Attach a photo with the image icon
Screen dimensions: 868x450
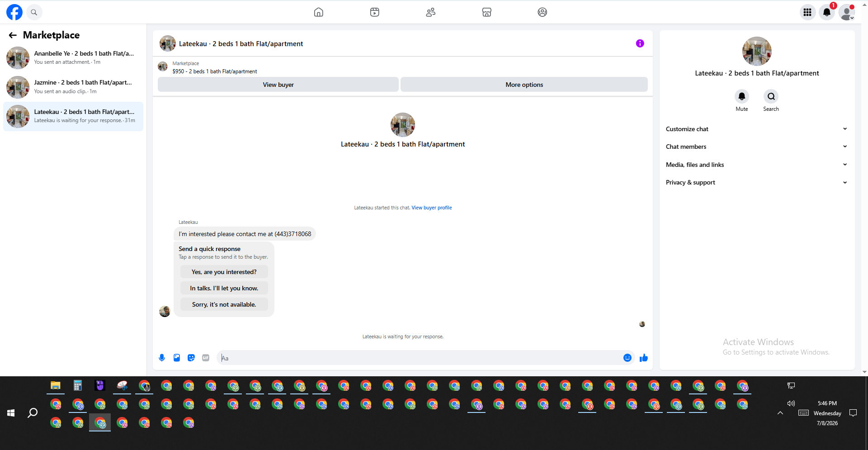177,358
